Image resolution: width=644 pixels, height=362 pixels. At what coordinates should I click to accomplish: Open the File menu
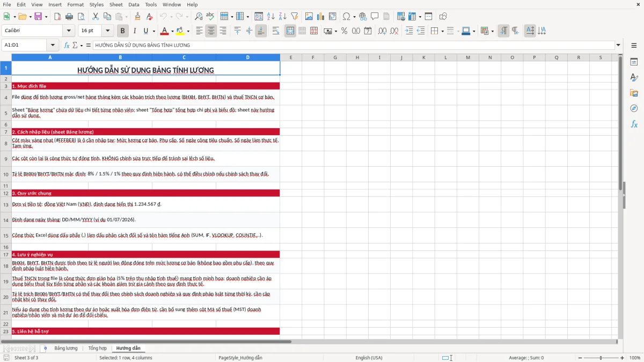coord(6,4)
